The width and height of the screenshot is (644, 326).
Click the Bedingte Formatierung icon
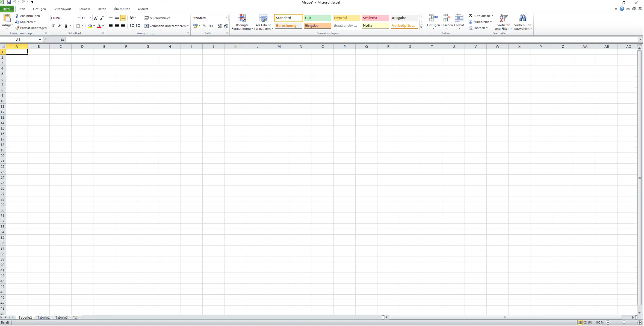click(x=242, y=19)
